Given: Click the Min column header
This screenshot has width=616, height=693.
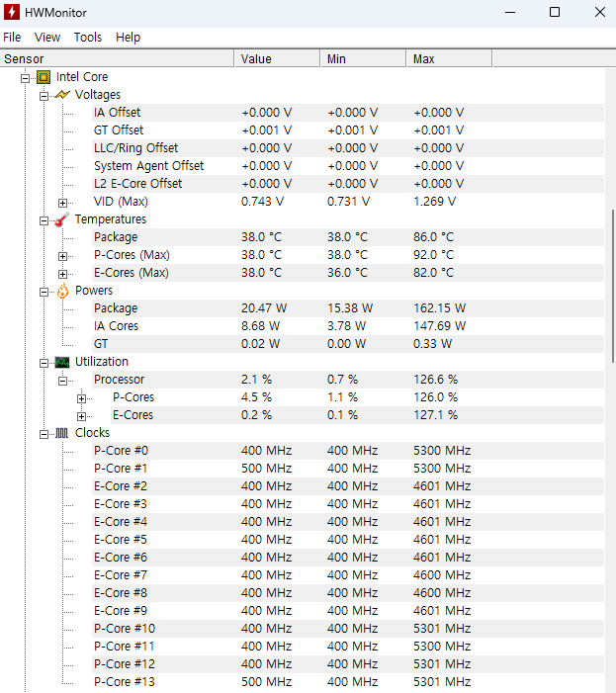Looking at the screenshot, I should pos(363,58).
